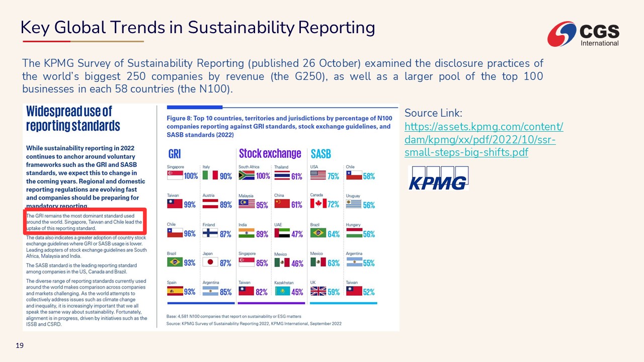The width and height of the screenshot is (644, 362).
Task: Select the South Africa flag
Action: [247, 175]
